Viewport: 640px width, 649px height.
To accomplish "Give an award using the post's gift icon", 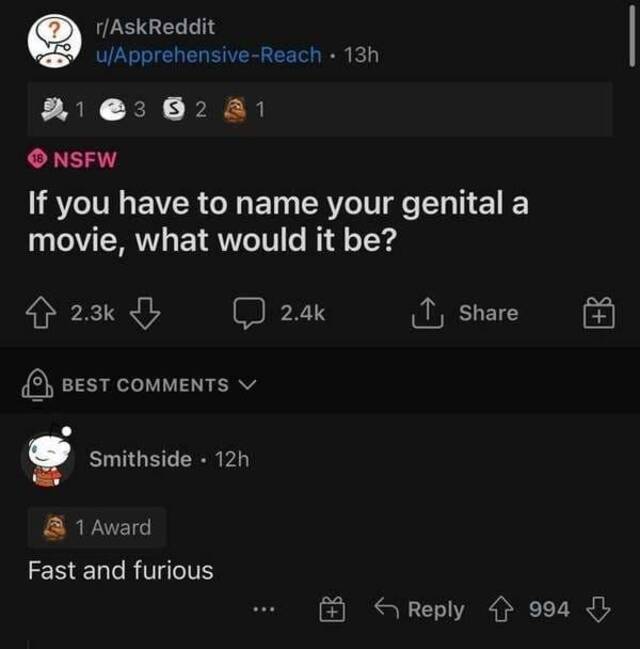I will coord(598,314).
